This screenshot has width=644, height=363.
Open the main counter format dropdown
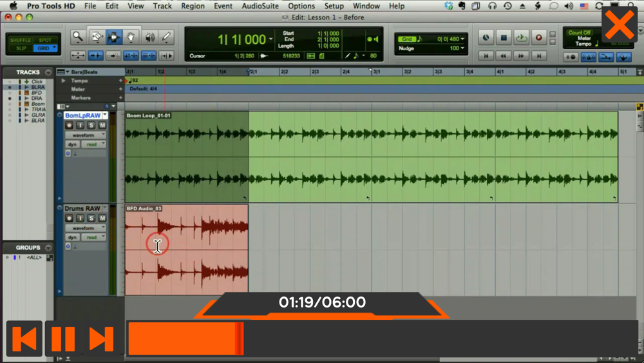pyautogui.click(x=270, y=39)
